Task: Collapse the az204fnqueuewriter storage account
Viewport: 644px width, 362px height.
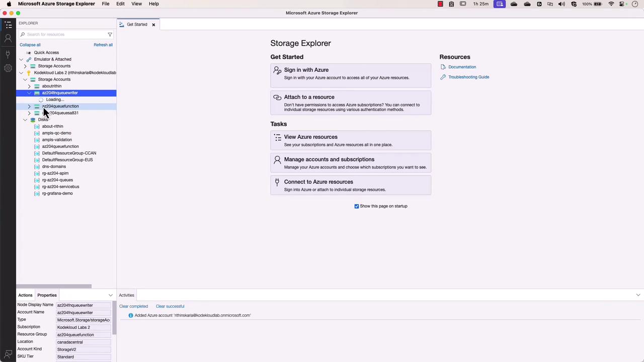Action: [x=29, y=93]
